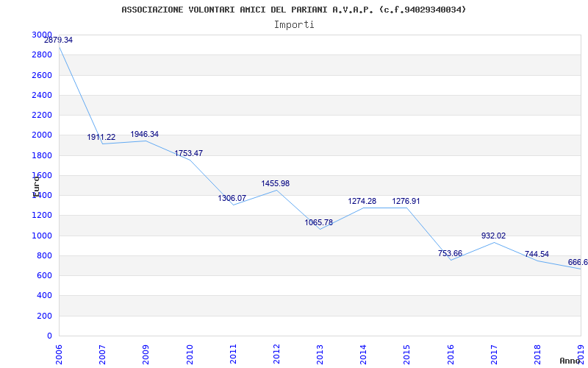Select the 1911.22 data point label

pos(101,137)
